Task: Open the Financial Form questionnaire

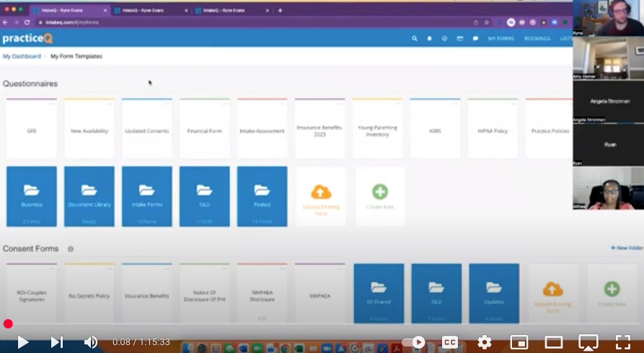Action: pyautogui.click(x=205, y=128)
